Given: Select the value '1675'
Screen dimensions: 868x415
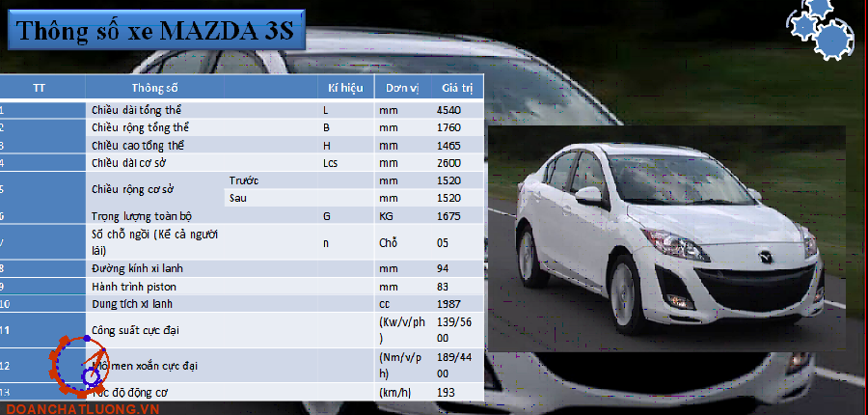Looking at the screenshot, I should click(x=448, y=215).
